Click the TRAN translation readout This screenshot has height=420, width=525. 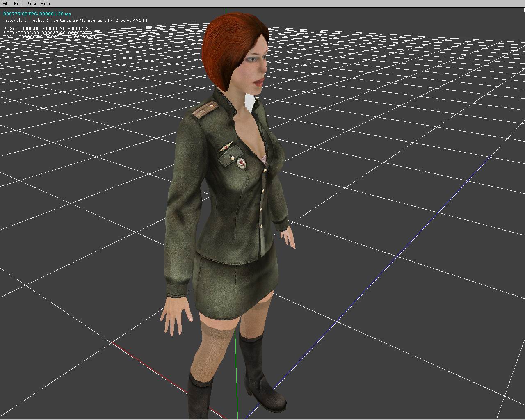(49, 37)
